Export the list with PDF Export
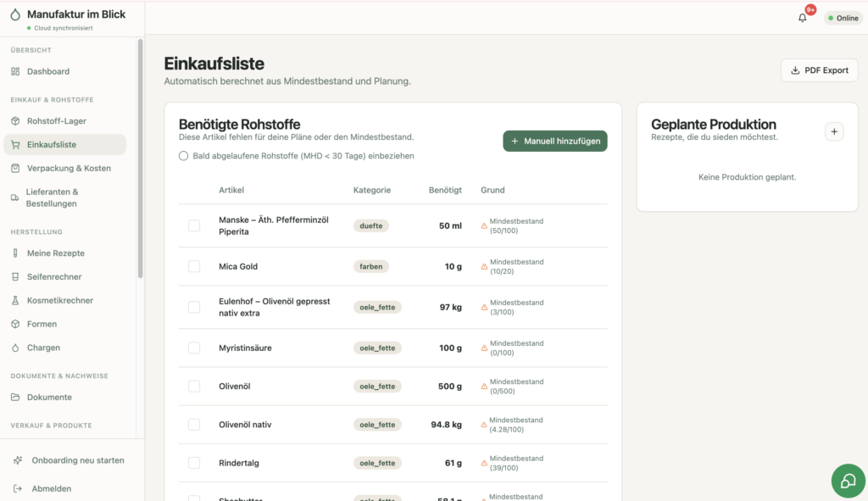This screenshot has height=501, width=868. 820,70
